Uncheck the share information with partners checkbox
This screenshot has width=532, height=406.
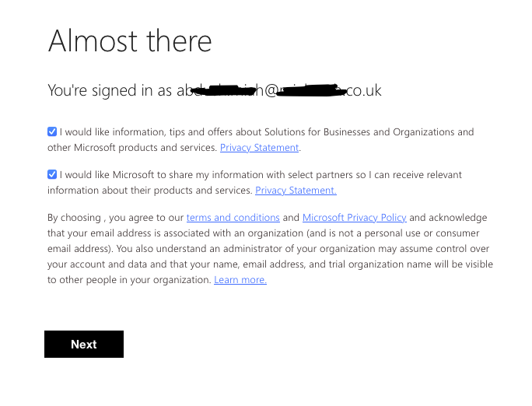tap(52, 175)
